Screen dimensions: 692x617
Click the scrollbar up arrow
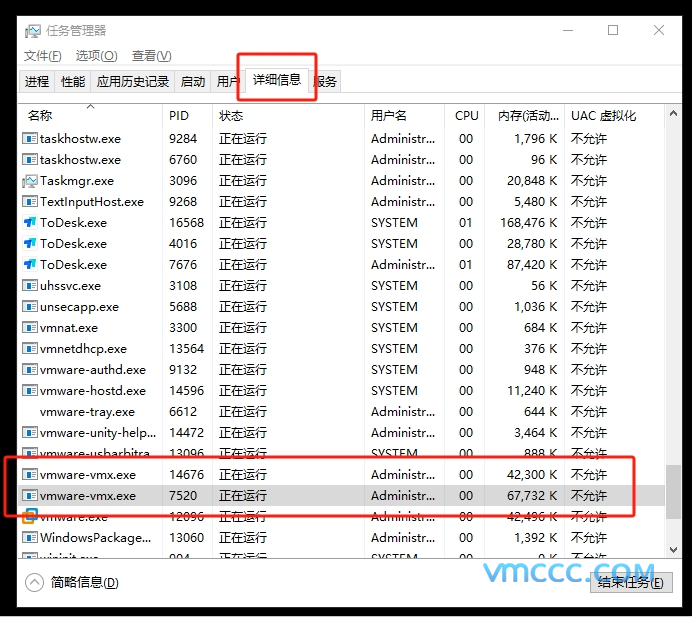pos(673,113)
